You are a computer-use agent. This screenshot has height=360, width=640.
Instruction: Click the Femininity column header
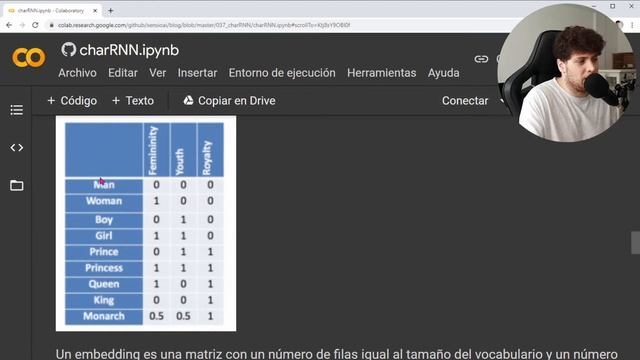[156, 150]
